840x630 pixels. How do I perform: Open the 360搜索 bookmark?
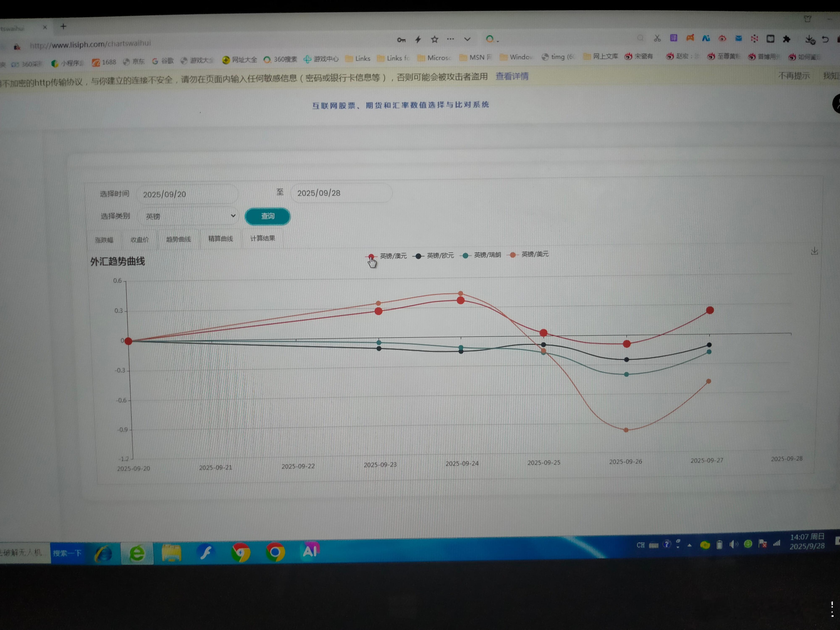280,59
